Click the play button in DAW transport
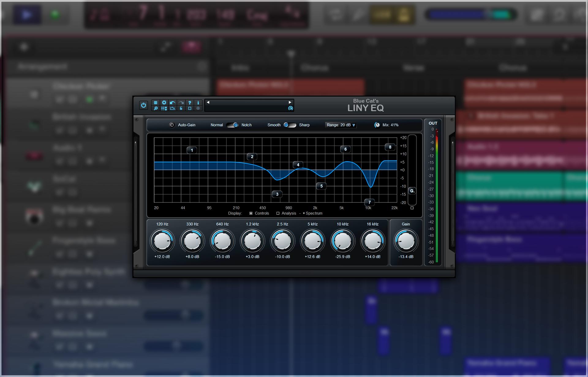 [x=27, y=15]
